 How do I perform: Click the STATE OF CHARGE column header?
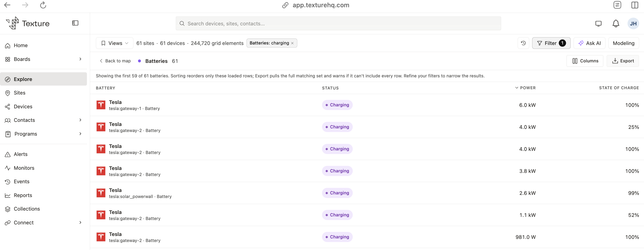pyautogui.click(x=619, y=88)
